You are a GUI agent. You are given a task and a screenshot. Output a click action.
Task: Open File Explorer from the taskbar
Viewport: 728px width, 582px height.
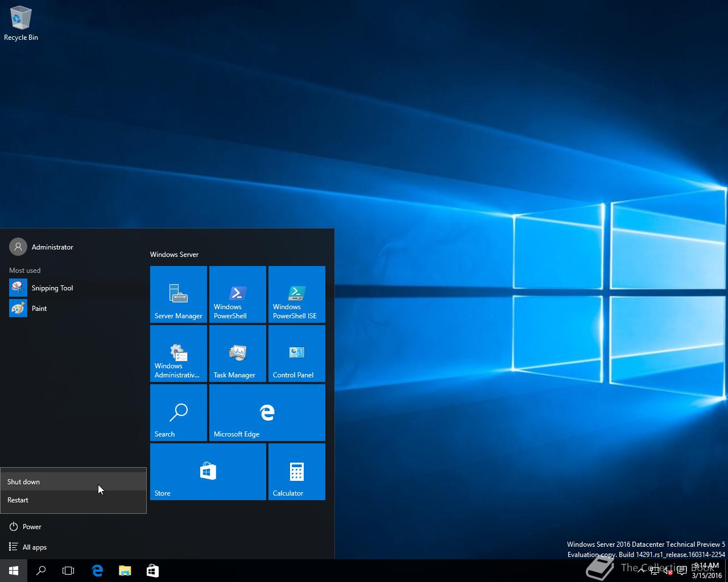pyautogui.click(x=125, y=571)
